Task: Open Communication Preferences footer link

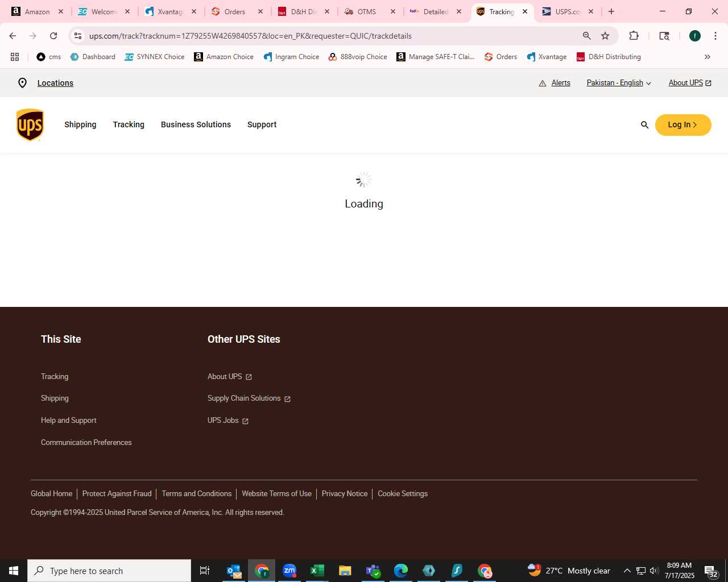Action: tap(86, 442)
